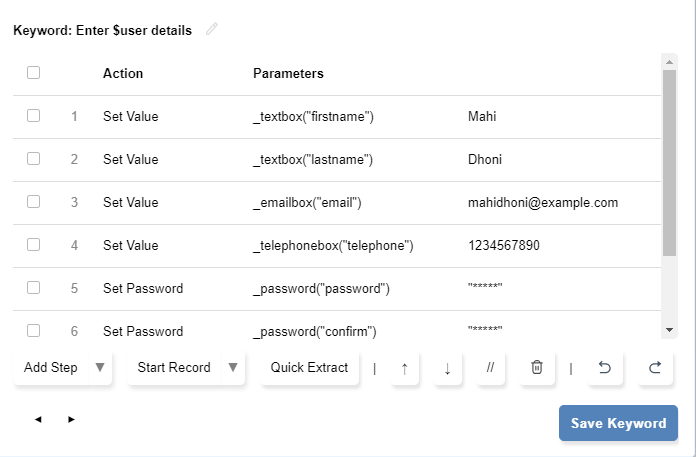
Task: Undo the last change
Action: [604, 368]
